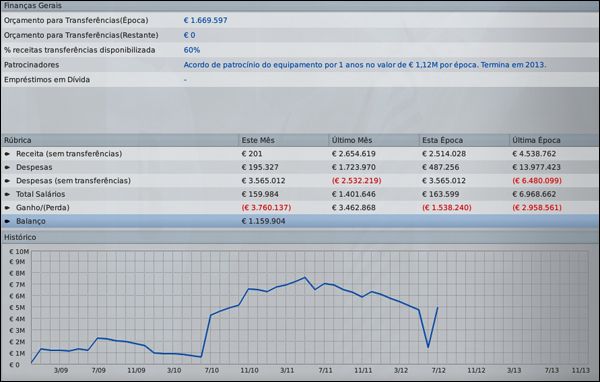Viewport: 600px width, 382px height.
Task: Click the 7/10 date label on chart
Action: [212, 371]
